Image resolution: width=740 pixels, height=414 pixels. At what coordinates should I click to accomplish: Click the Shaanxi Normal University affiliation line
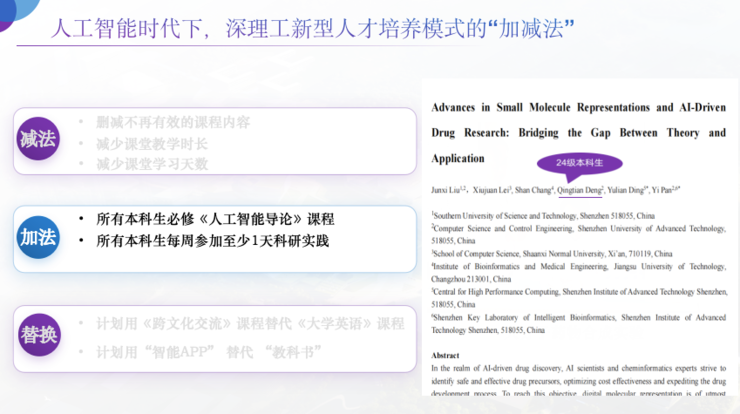pyautogui.click(x=552, y=253)
